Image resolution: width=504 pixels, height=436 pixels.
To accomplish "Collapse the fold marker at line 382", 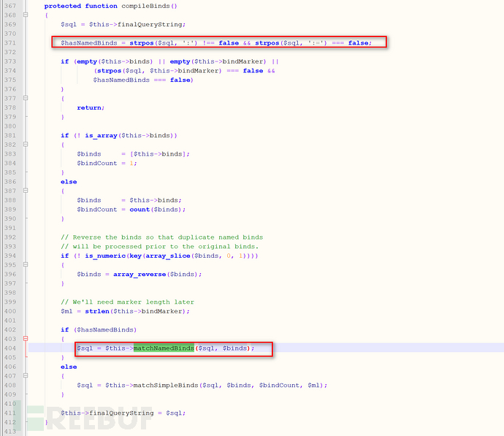I will point(26,145).
